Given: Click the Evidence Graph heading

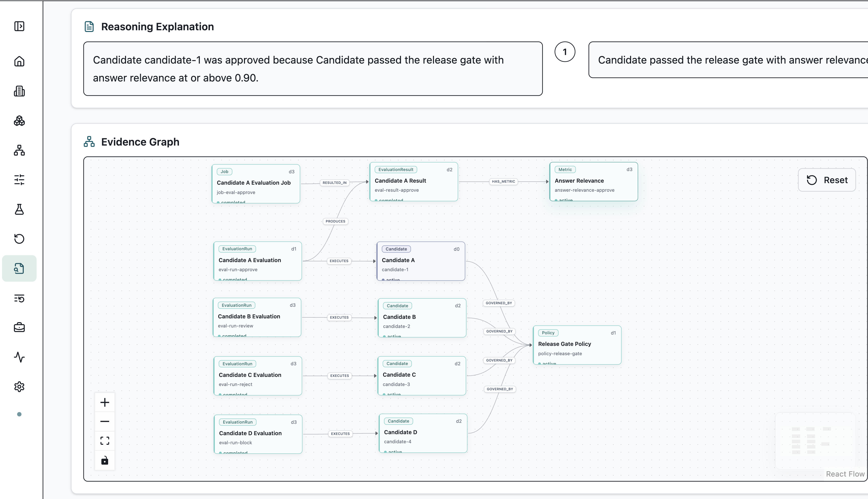Looking at the screenshot, I should [x=140, y=142].
